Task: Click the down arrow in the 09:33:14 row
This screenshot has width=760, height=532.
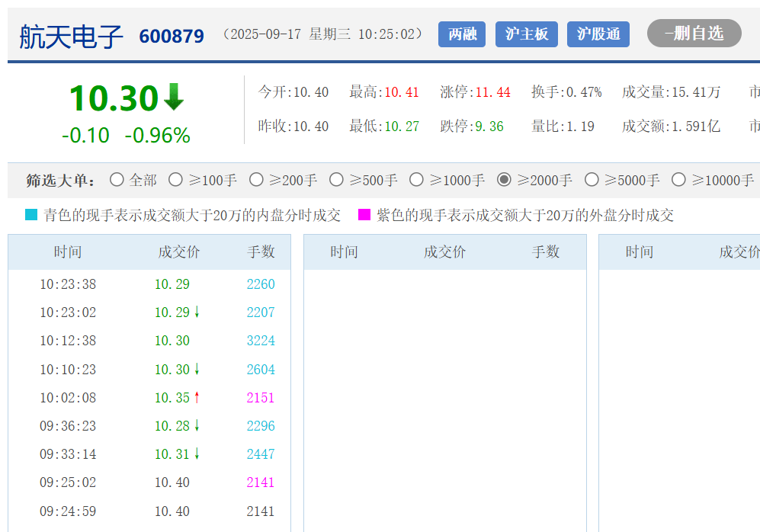Action: click(x=197, y=453)
